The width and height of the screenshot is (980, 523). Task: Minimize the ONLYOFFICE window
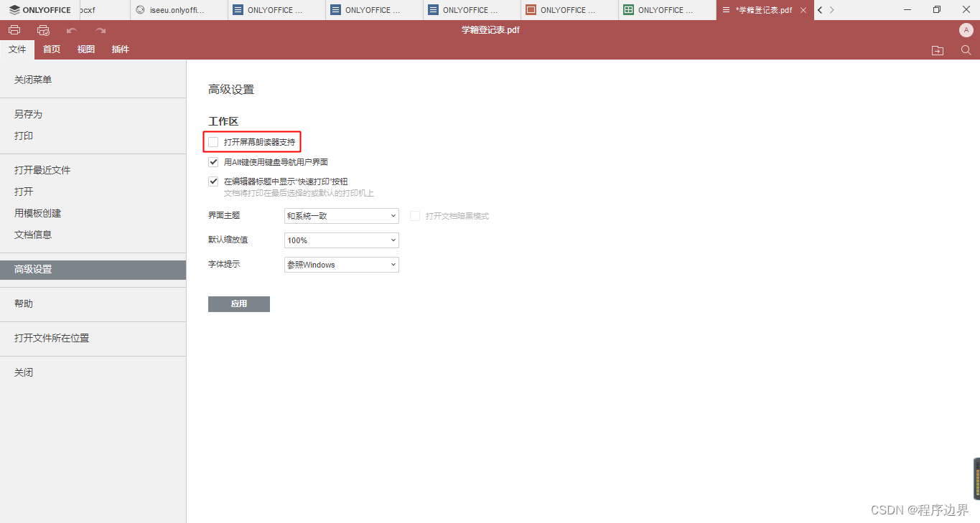(907, 10)
